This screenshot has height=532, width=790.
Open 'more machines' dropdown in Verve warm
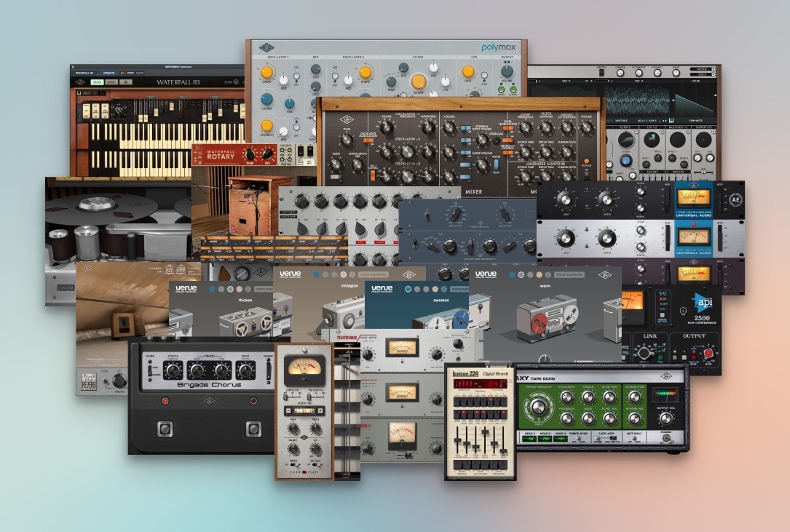coord(570,275)
